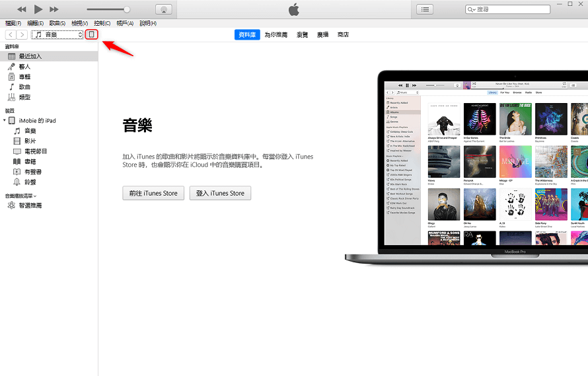Screen dimensions: 588x376
Task: Focus the 搜尋 search field
Action: click(x=508, y=9)
